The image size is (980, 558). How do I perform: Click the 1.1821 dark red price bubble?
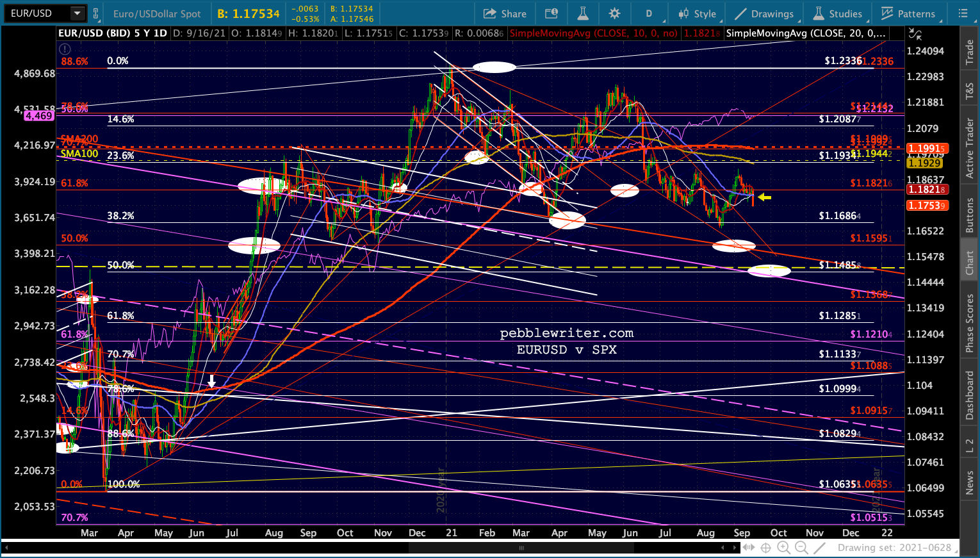(927, 190)
